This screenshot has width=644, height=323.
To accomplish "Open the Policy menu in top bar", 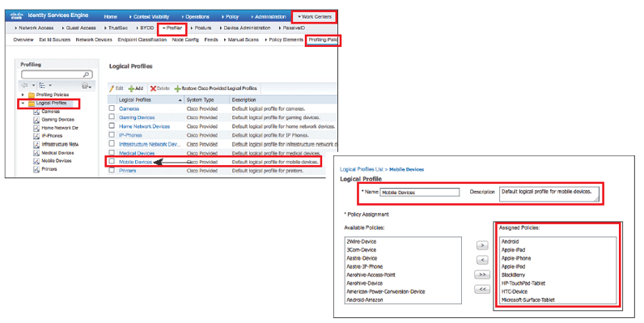I will [x=230, y=17].
